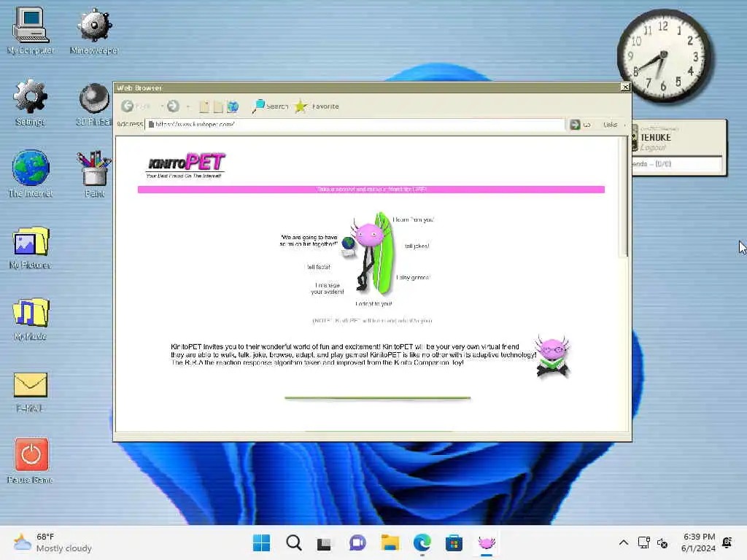
Task: Click the friends count box in profile panel
Action: pyautogui.click(x=676, y=164)
